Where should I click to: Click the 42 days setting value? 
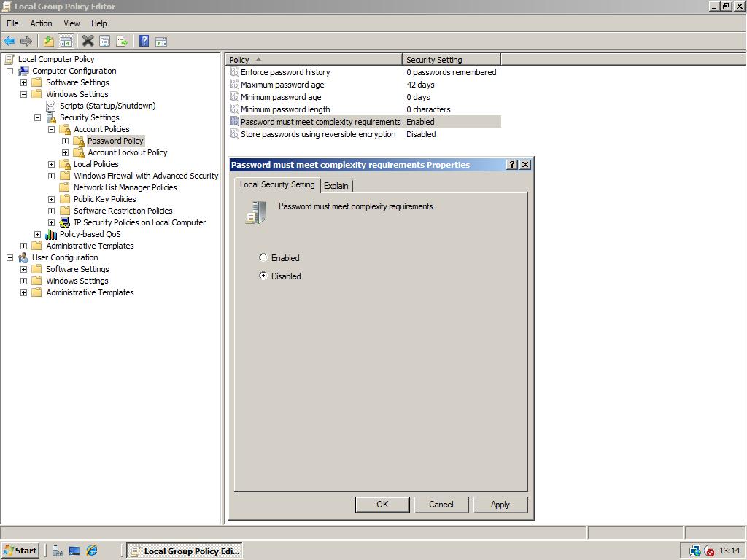(420, 85)
